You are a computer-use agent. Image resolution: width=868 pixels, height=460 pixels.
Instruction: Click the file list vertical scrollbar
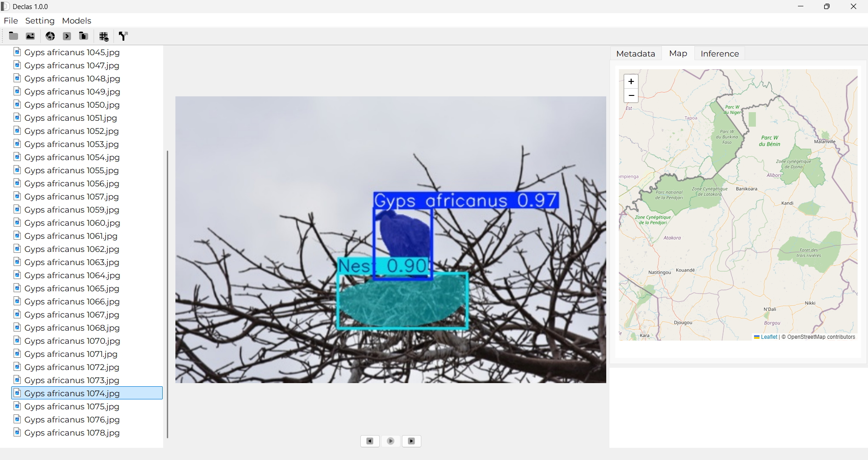167,294
